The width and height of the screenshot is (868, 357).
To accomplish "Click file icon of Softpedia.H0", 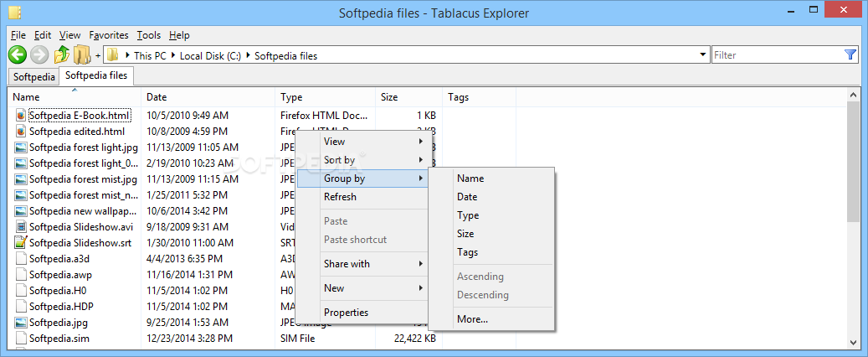I will coord(21,291).
